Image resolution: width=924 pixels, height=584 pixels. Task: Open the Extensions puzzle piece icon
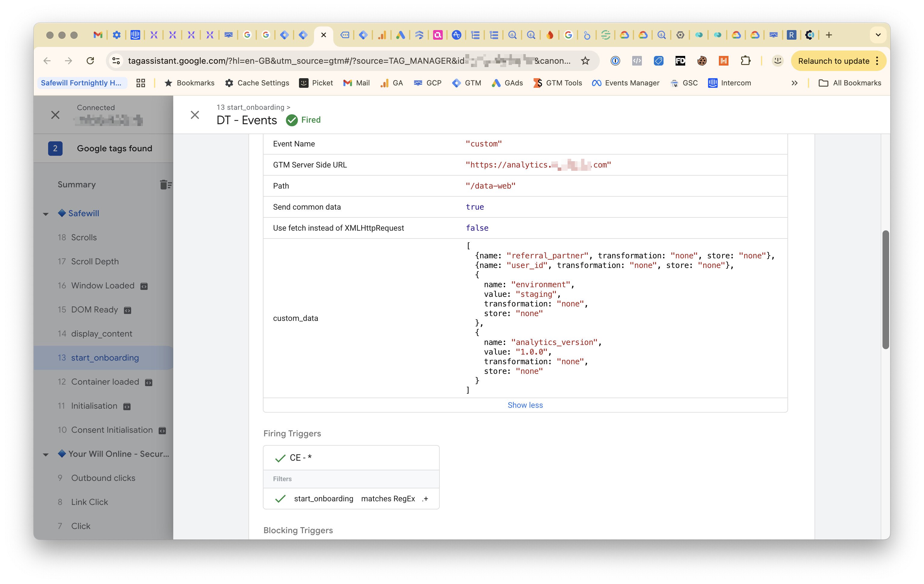(x=745, y=61)
